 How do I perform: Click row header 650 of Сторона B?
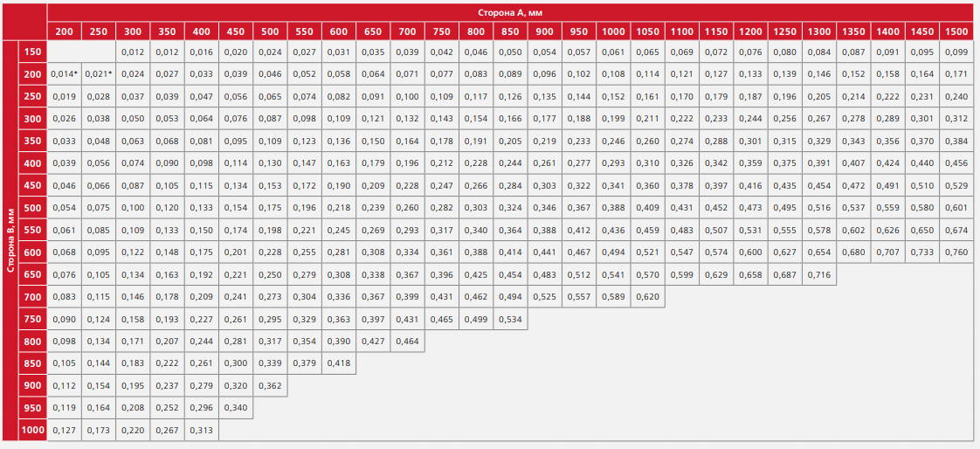coord(32,274)
